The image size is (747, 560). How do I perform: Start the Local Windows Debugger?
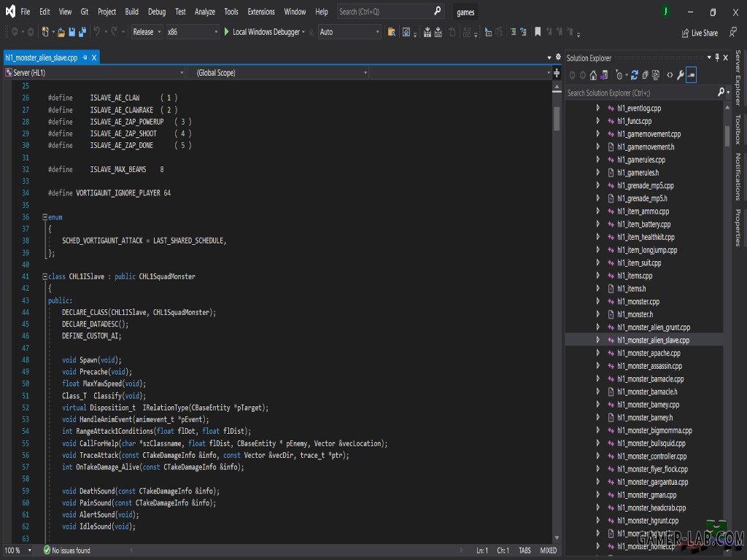point(264,32)
